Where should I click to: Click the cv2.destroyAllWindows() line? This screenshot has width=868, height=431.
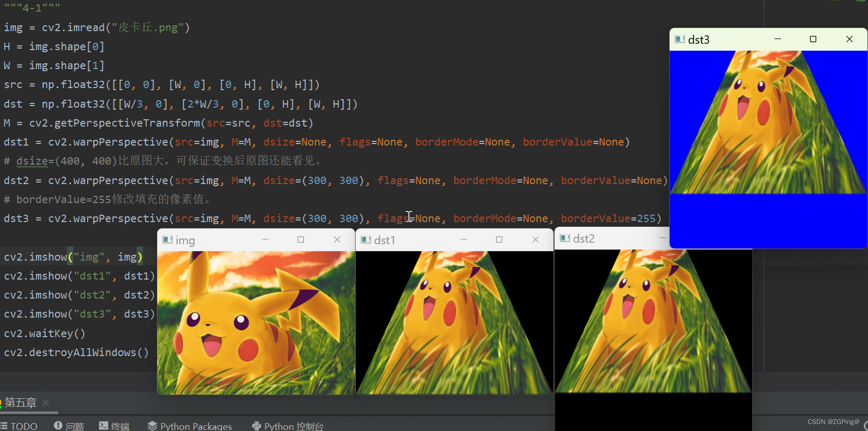(77, 352)
